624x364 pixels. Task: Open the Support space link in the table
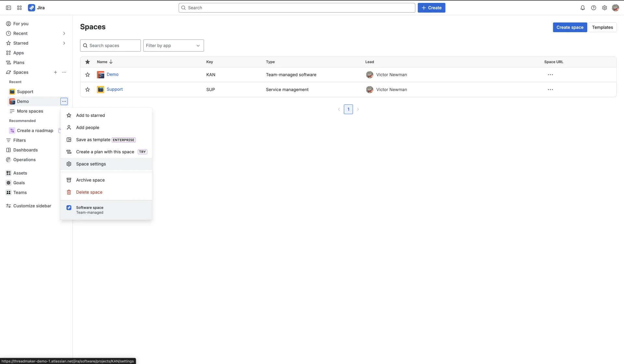[x=115, y=89]
